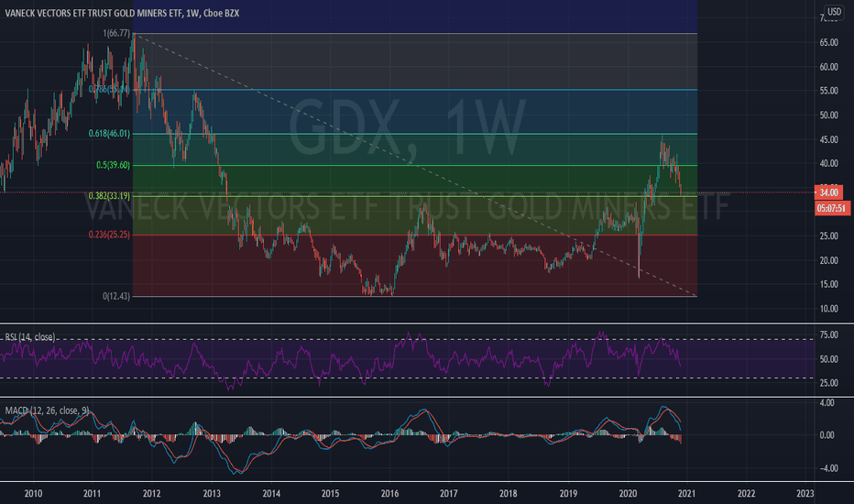Click the USD currency button
Viewport: 854px width, 504px height.
tap(834, 11)
